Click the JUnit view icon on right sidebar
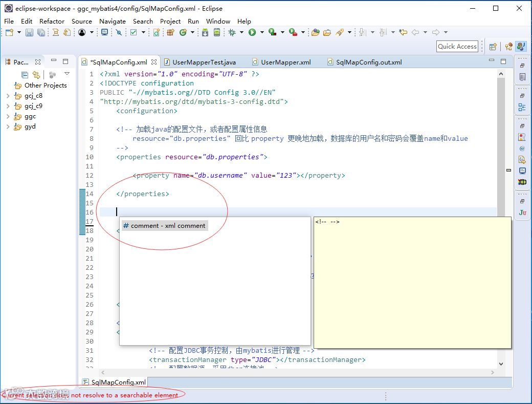Screen dimensions: 532x404 pyautogui.click(x=522, y=212)
